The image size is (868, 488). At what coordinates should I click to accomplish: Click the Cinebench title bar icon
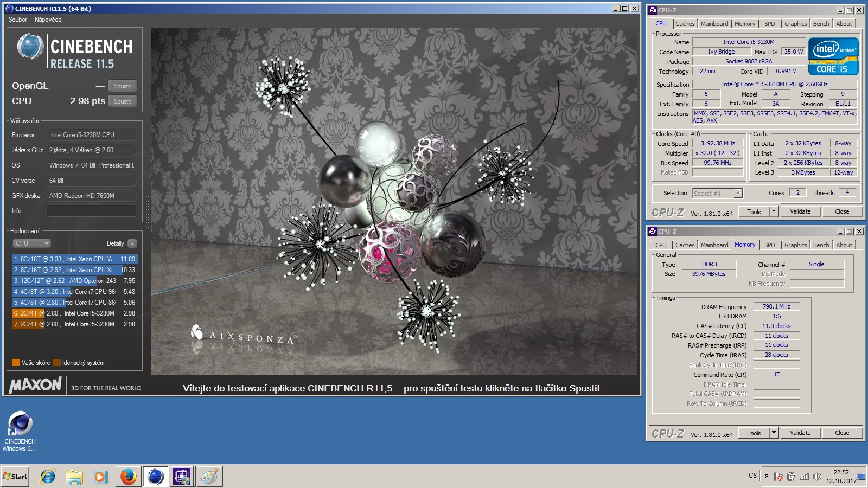9,9
